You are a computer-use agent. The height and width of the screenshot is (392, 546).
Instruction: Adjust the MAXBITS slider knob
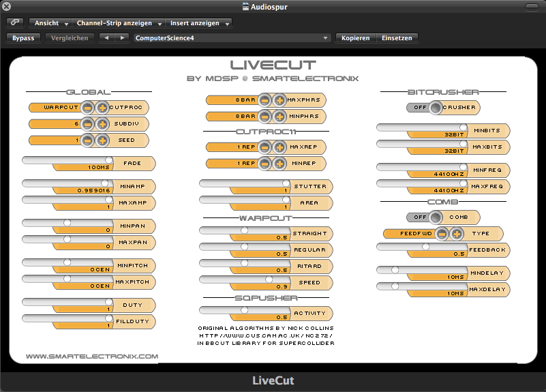[x=464, y=143]
